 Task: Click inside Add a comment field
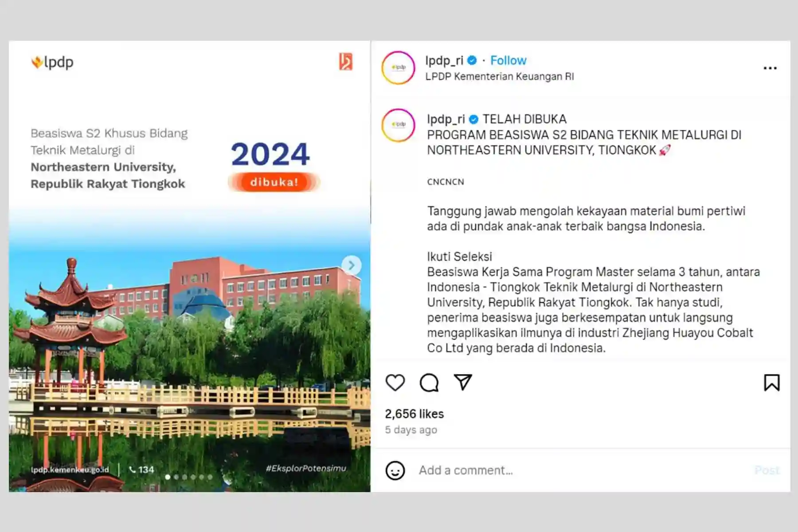[x=581, y=470]
